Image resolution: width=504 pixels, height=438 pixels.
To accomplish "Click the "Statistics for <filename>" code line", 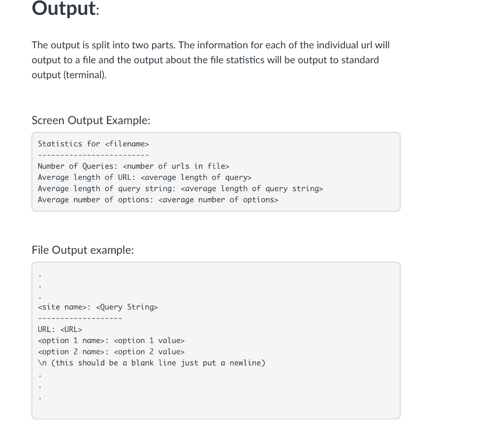I will [x=93, y=144].
